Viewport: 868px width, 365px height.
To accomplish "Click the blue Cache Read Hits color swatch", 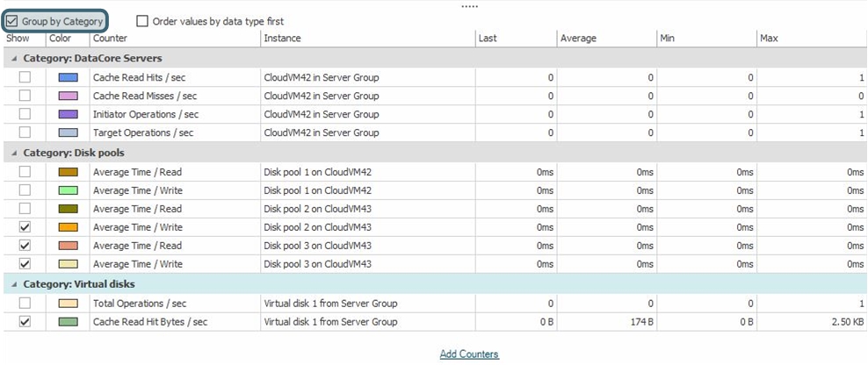I will [x=68, y=78].
